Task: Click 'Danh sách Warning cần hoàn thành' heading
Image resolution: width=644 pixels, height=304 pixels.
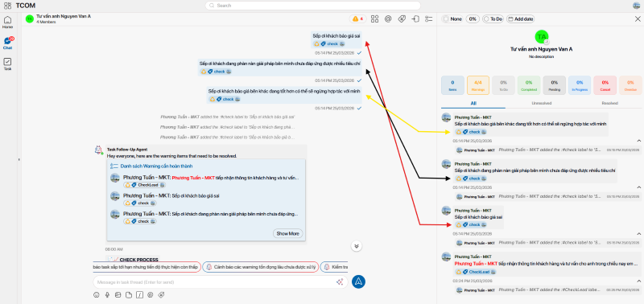Action: 156,166
